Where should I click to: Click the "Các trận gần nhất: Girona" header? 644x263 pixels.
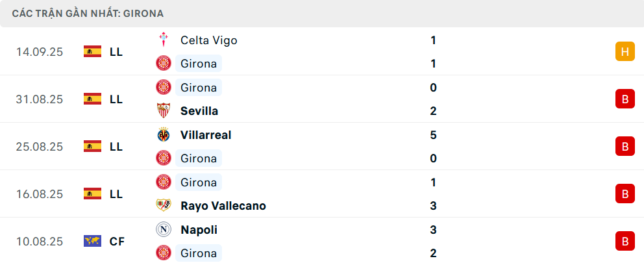88,13
